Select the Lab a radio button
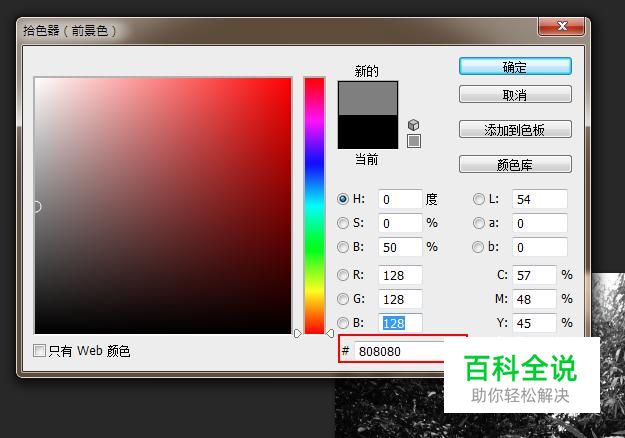Image resolution: width=625 pixels, height=438 pixels. click(478, 223)
